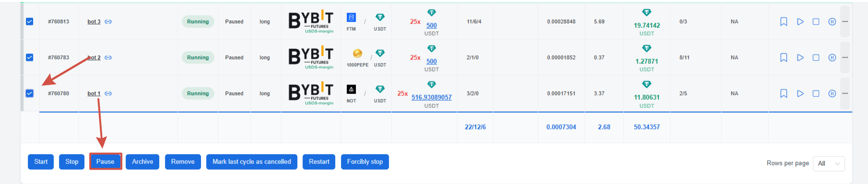Click the Forcibly stop button

pyautogui.click(x=365, y=161)
